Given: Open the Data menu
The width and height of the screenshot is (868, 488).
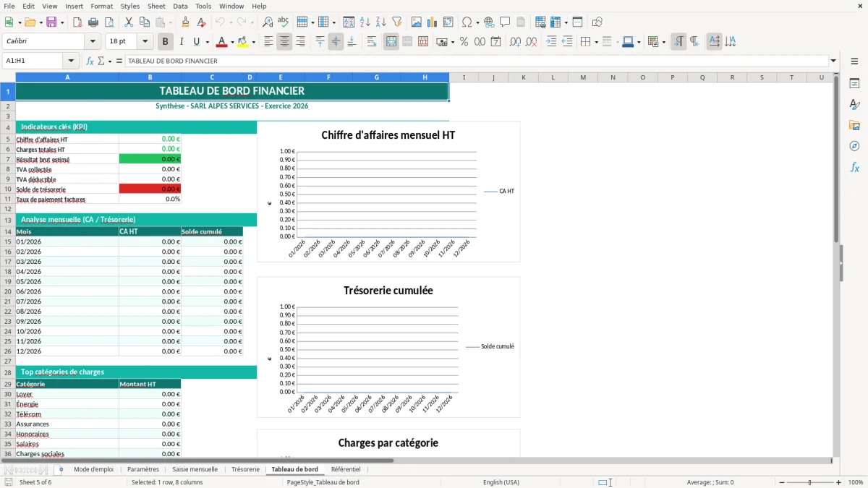Looking at the screenshot, I should pyautogui.click(x=180, y=6).
